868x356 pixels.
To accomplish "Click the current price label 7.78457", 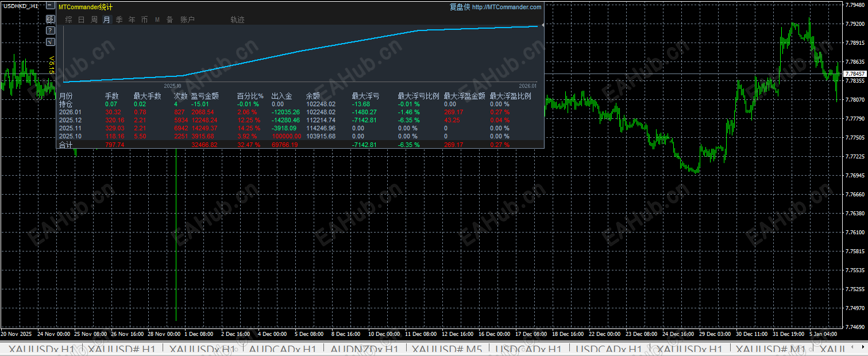I will 856,74.
